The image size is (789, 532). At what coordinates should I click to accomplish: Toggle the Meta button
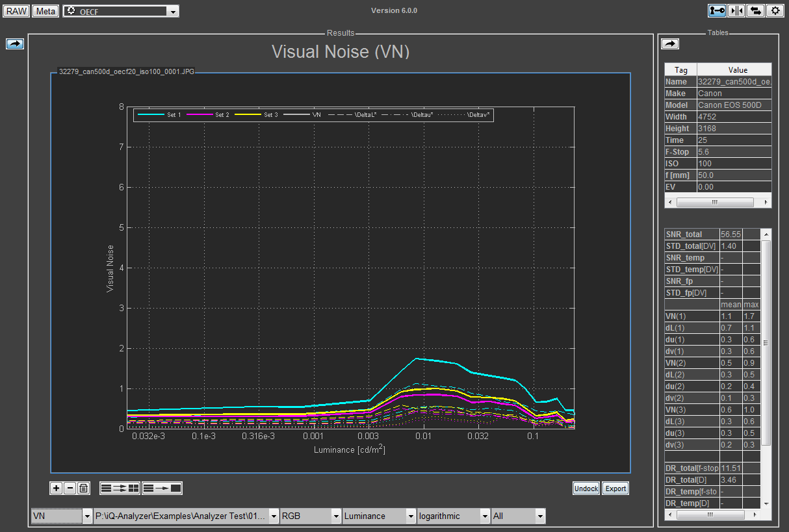(x=45, y=11)
